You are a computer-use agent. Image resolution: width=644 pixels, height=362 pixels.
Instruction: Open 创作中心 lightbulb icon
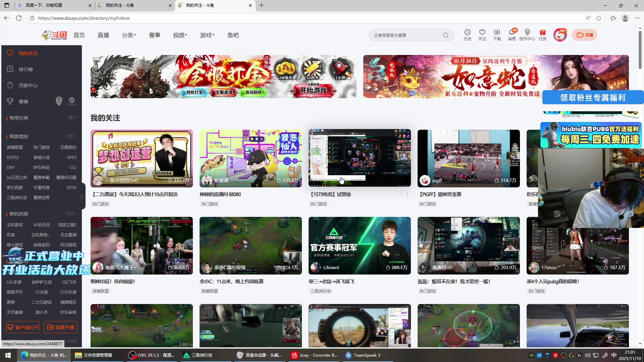[527, 33]
